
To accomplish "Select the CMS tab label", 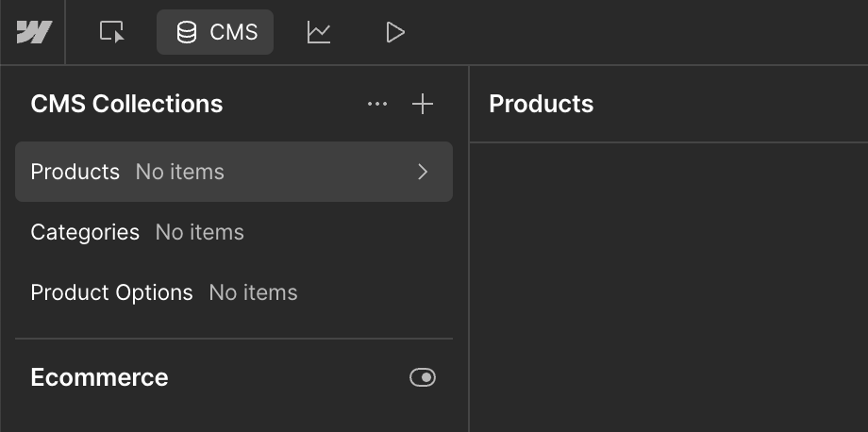I will coord(234,32).
